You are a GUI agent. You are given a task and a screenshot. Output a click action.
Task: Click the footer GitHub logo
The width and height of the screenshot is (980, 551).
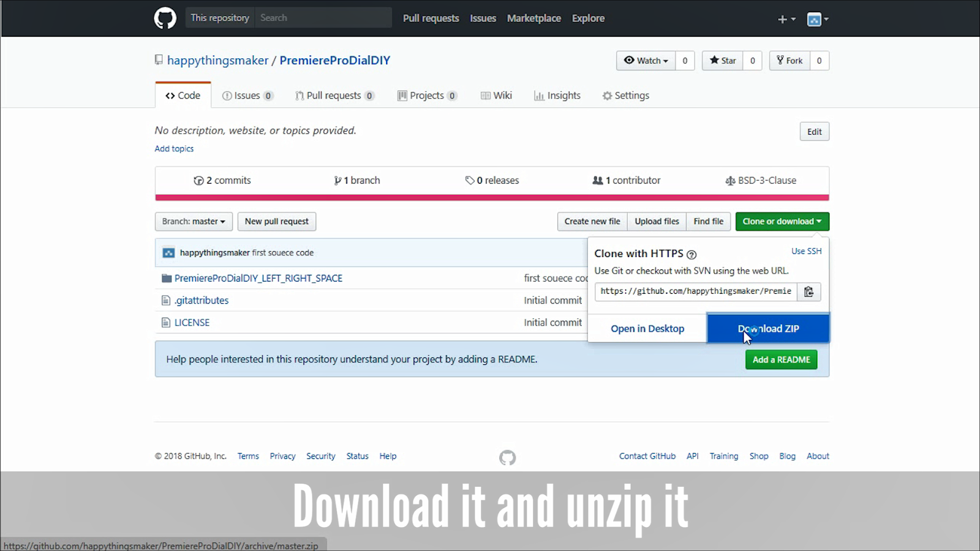[507, 457]
